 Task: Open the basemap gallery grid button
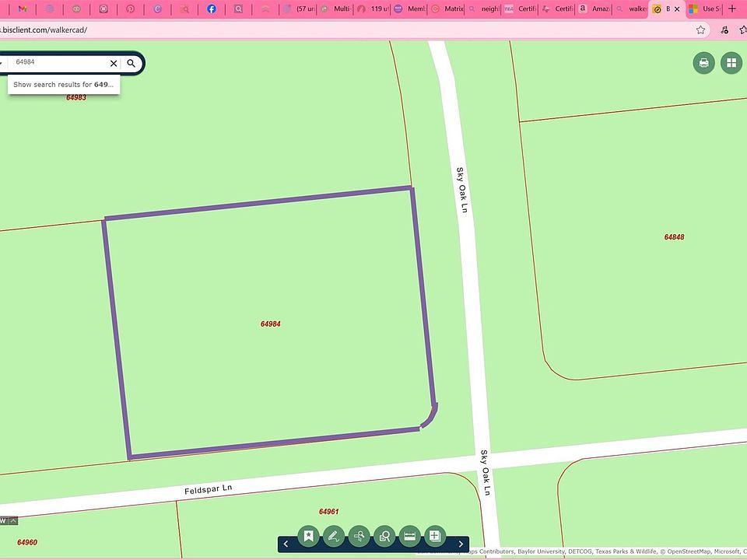tap(731, 63)
